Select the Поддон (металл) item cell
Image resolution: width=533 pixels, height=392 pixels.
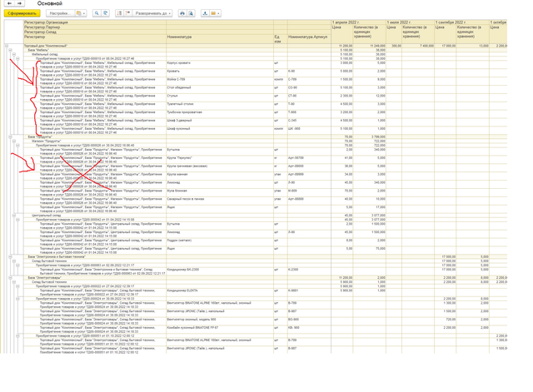pos(220,242)
